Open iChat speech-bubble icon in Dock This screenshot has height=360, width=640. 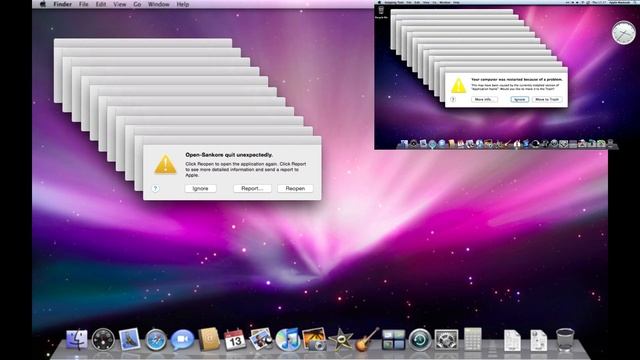coord(182,340)
